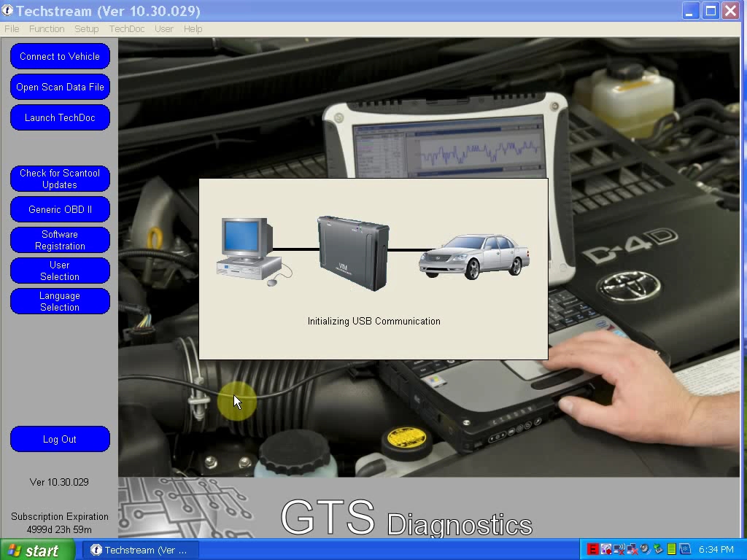Click the red E tray icon
This screenshot has height=560, width=747.
pyautogui.click(x=592, y=550)
